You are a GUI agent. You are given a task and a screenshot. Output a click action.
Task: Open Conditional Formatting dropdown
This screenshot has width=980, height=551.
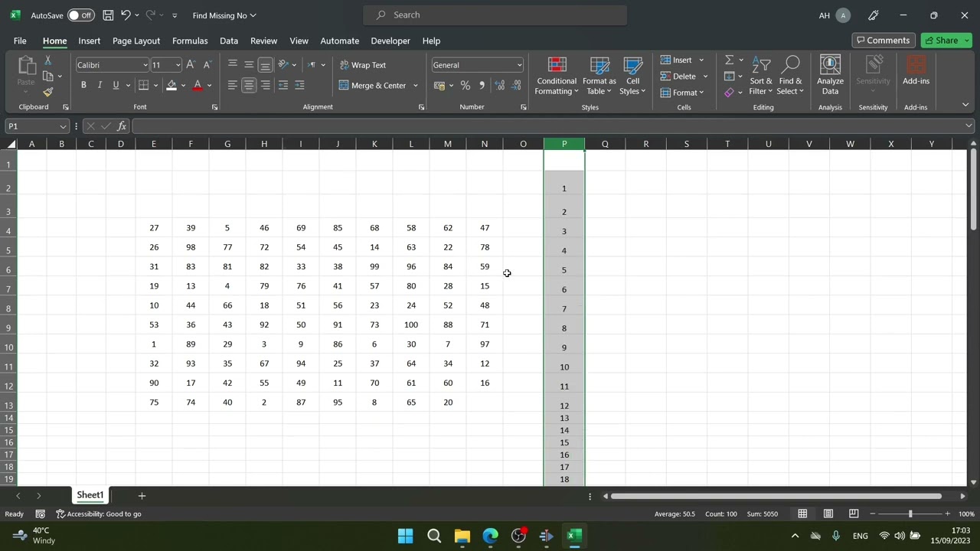557,75
